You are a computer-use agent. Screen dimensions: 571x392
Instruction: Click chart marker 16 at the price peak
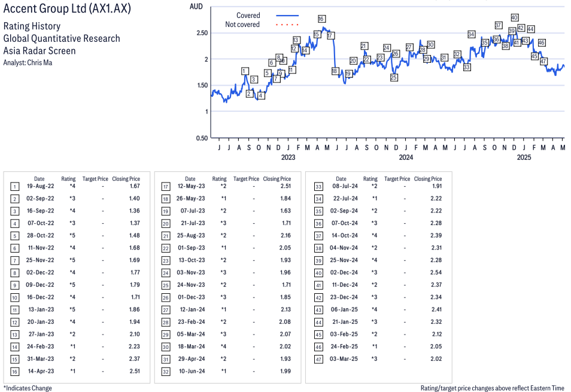321,19
